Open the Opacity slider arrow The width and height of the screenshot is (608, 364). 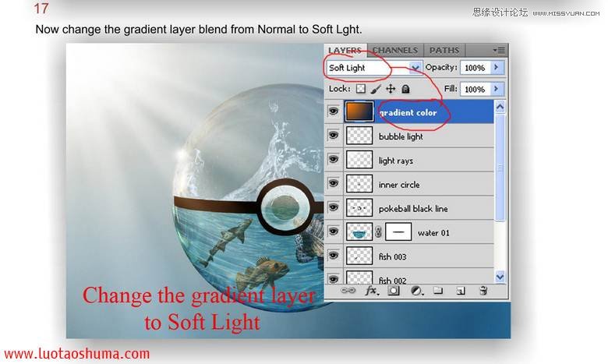coord(497,68)
